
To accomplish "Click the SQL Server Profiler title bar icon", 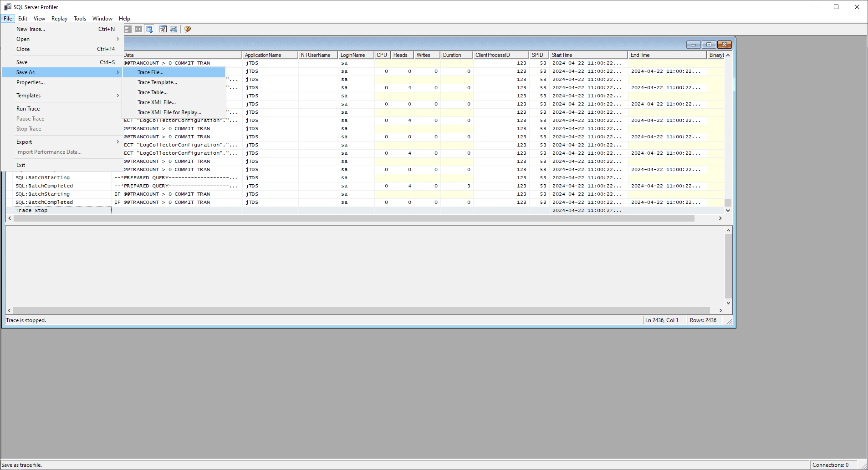I will [8, 7].
